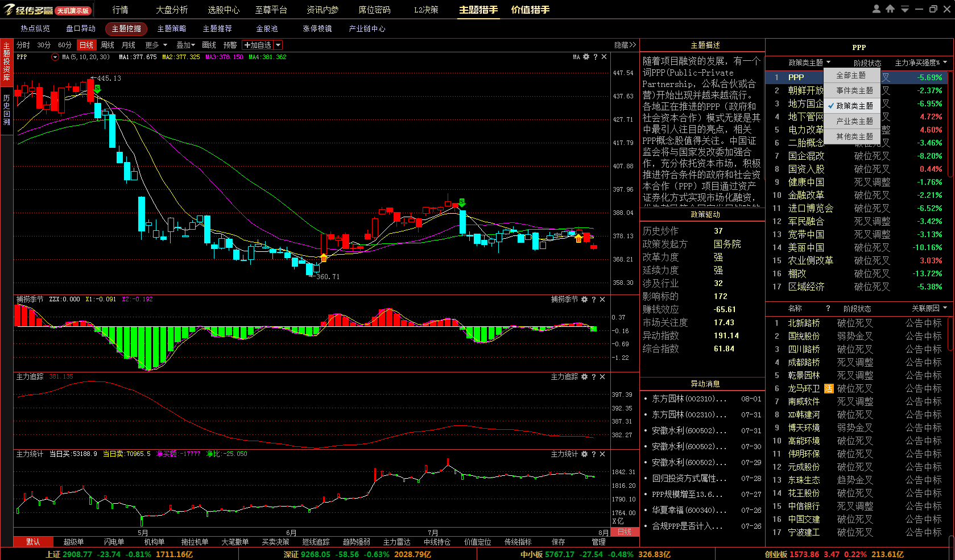Switch to 周线 weekly chart
Image resolution: width=955 pixels, height=560 pixels.
point(108,45)
